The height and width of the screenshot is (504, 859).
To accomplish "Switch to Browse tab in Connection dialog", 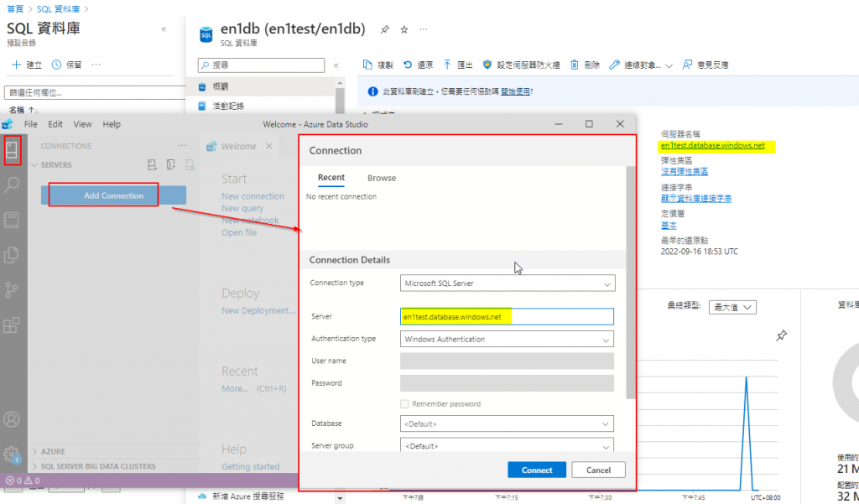I will pos(382,178).
